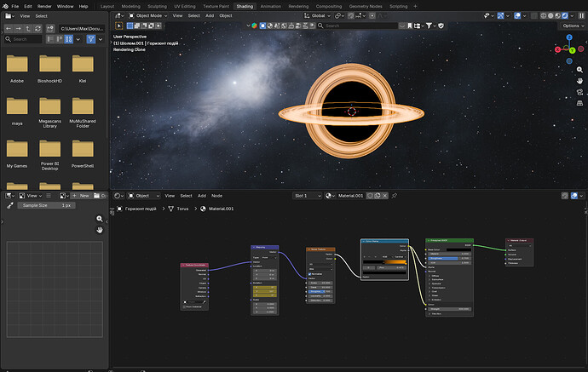
Task: Select the tweak select tool icon
Action: point(118,26)
